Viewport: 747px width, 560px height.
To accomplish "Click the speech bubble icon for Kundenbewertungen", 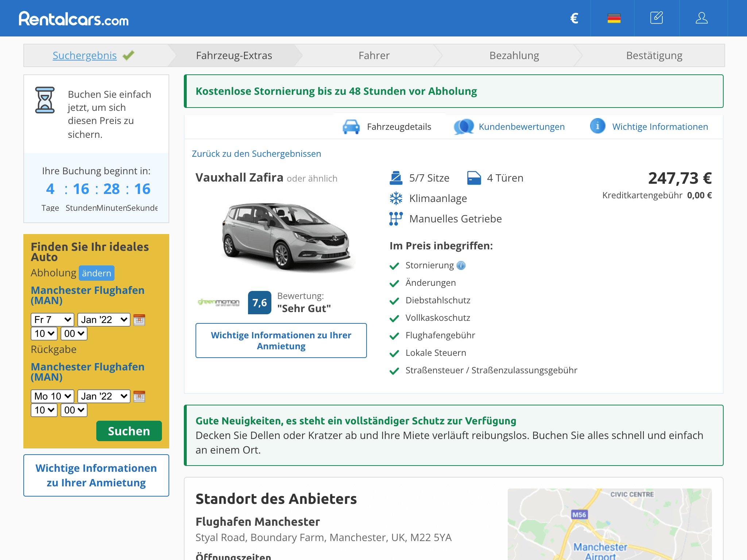I will pos(464,127).
